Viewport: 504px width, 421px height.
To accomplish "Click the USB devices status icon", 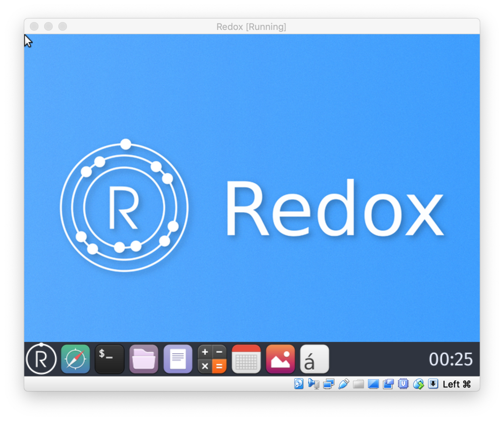I will [344, 384].
